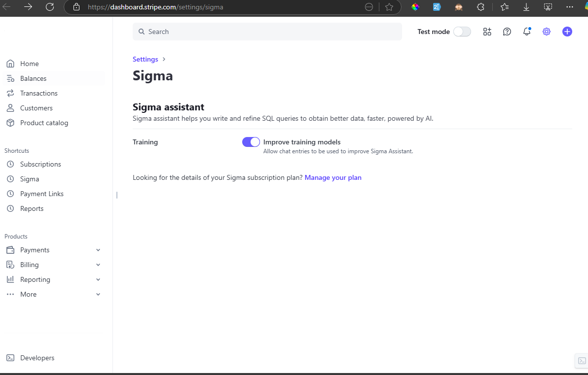Click the More ellipsis icon

pos(10,295)
